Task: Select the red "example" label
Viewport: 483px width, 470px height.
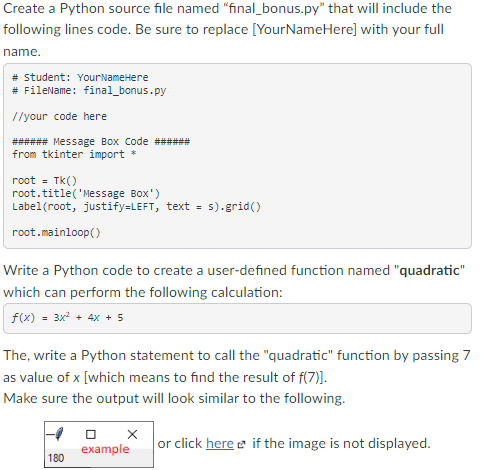Action: [x=105, y=449]
